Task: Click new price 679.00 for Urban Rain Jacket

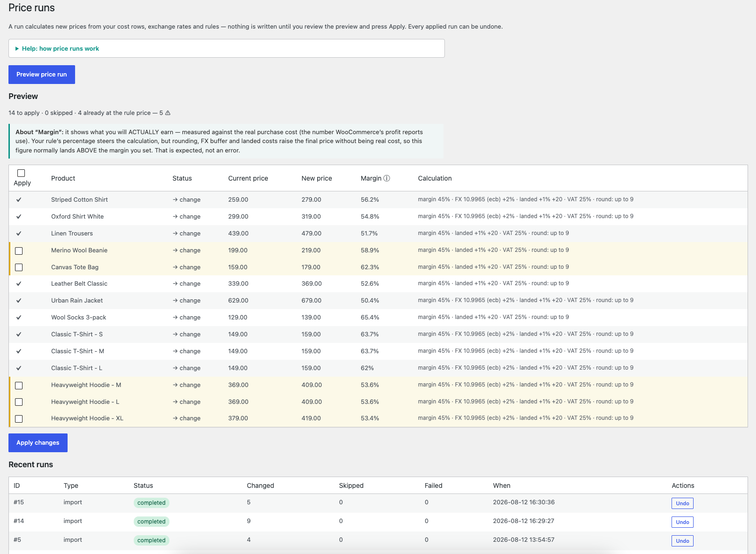Action: 312,301
